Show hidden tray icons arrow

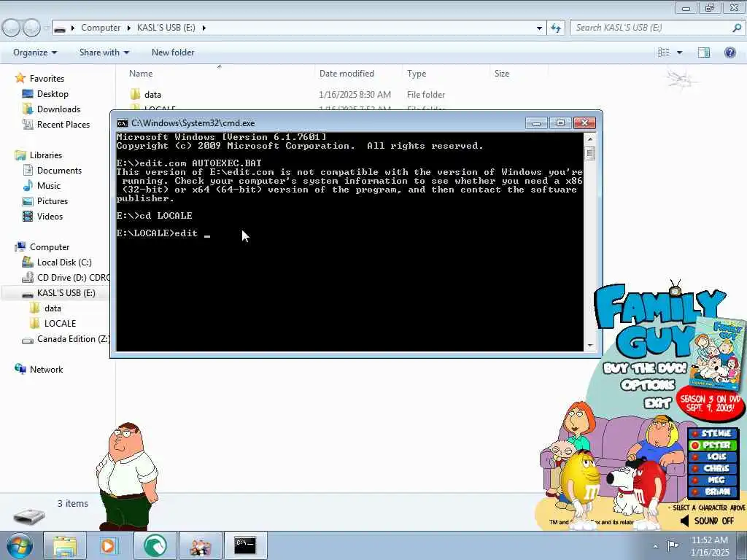[656, 546]
